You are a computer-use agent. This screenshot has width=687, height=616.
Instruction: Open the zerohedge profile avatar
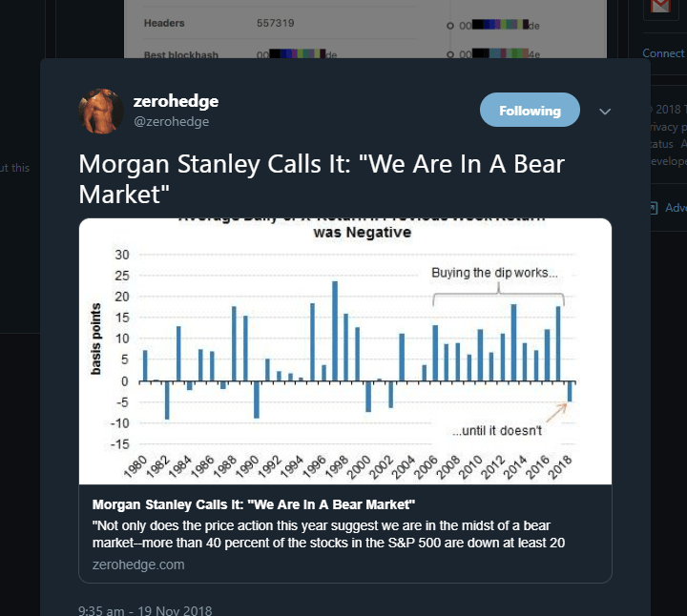click(x=101, y=112)
